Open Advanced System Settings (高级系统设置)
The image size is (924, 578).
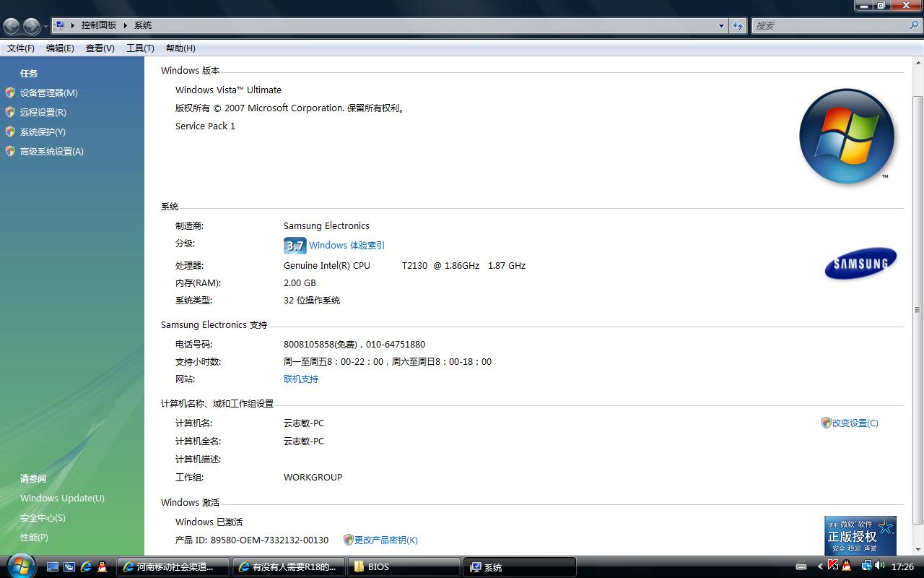[x=52, y=151]
